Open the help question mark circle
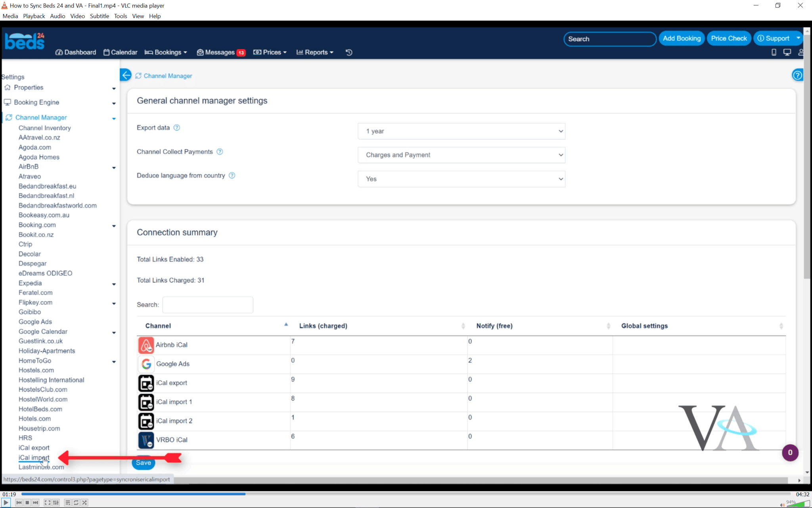 tap(797, 75)
